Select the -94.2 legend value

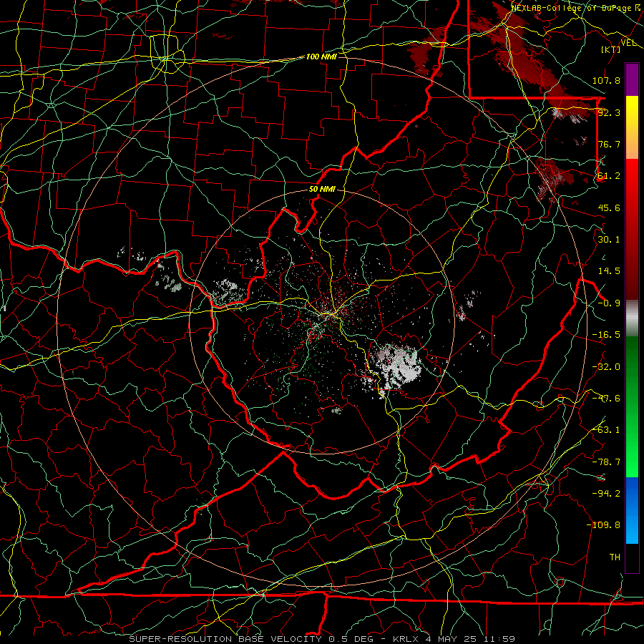click(606, 493)
